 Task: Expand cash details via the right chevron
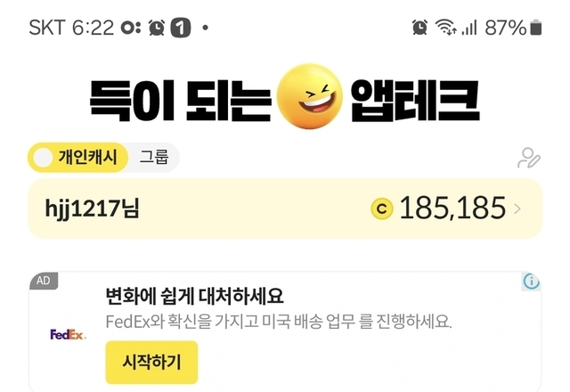[x=518, y=209]
